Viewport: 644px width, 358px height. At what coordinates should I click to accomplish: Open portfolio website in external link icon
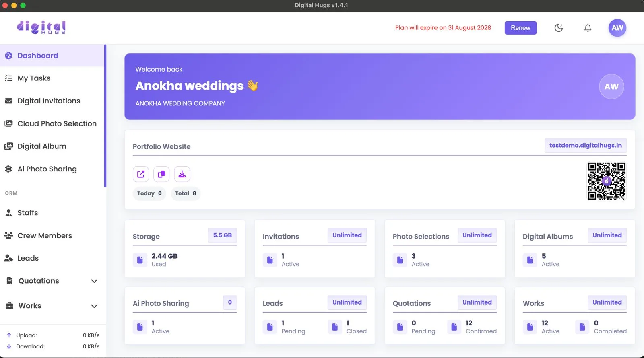tap(141, 174)
